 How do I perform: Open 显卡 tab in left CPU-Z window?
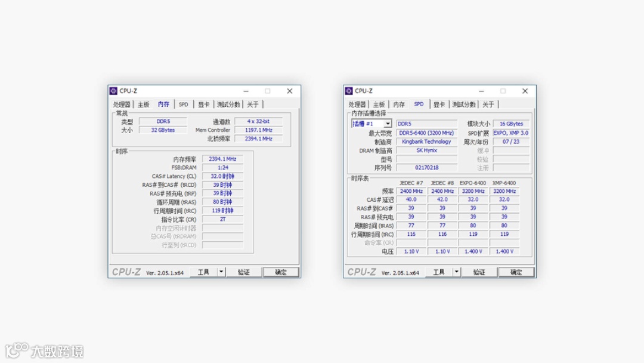(204, 104)
